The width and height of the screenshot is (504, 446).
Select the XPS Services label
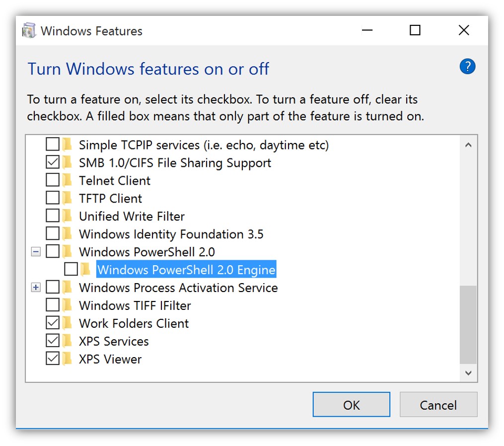pos(114,341)
